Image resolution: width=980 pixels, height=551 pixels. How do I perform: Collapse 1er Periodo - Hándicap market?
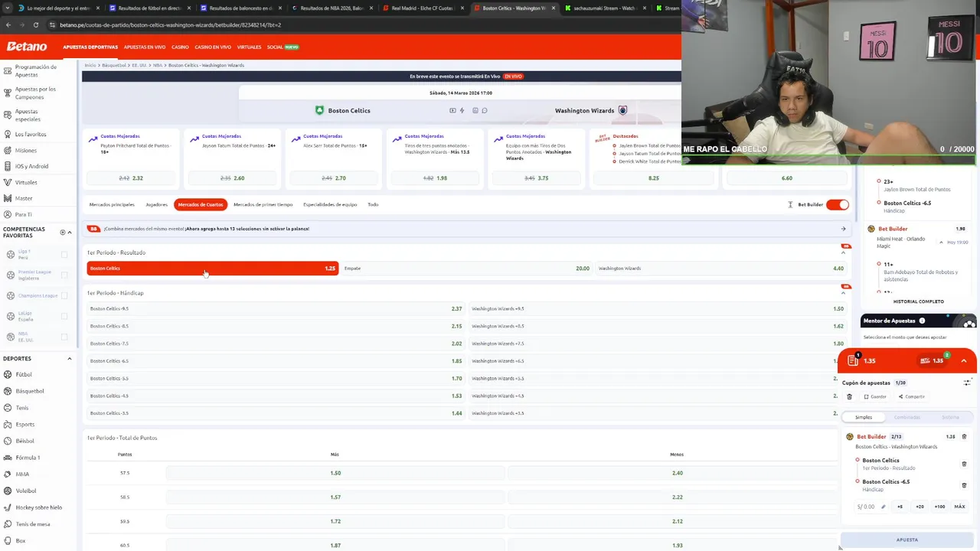pos(844,293)
